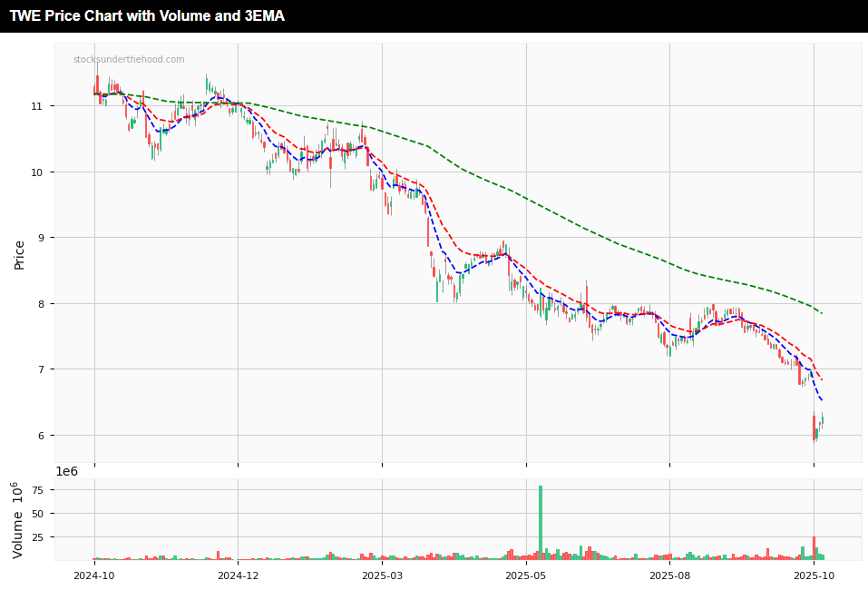Select the 2025-03 date tick label
The image size is (868, 590).
point(382,575)
